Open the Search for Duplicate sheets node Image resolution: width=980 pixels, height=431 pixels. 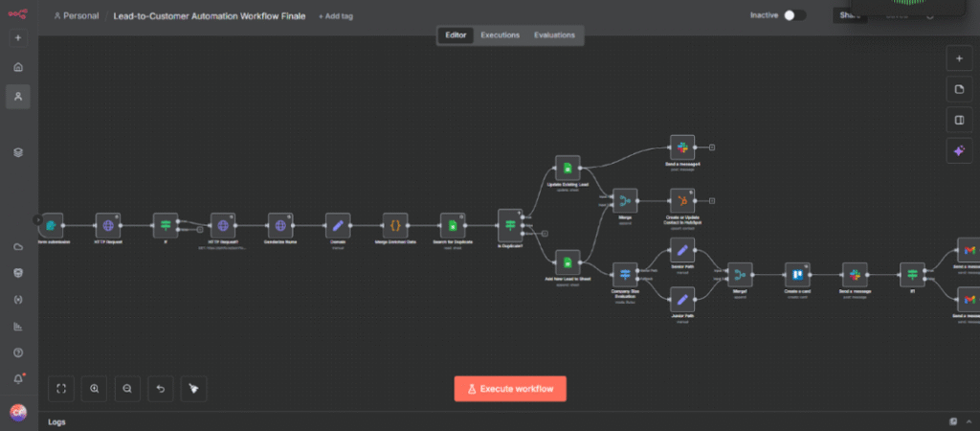click(x=453, y=225)
